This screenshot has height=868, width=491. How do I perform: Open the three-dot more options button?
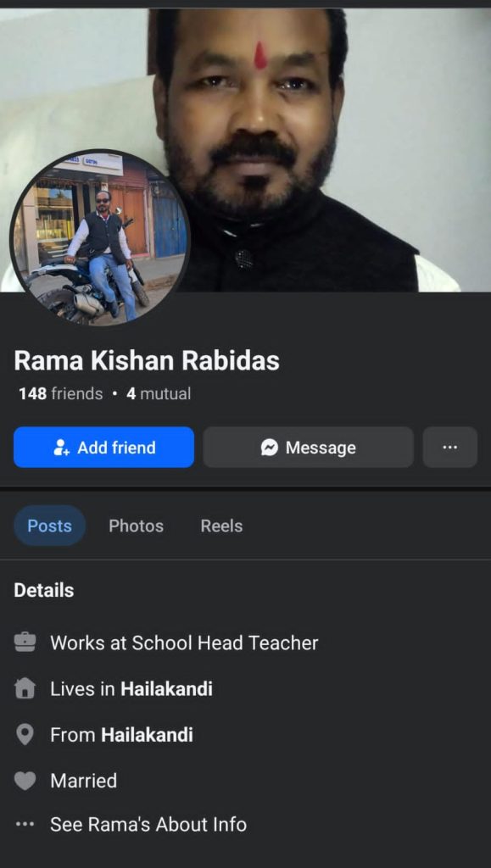point(450,448)
